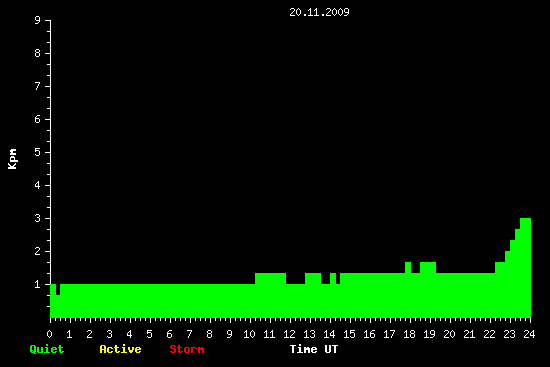The width and height of the screenshot is (550, 367).
Task: Click the green Quiet legend label
Action: [47, 349]
